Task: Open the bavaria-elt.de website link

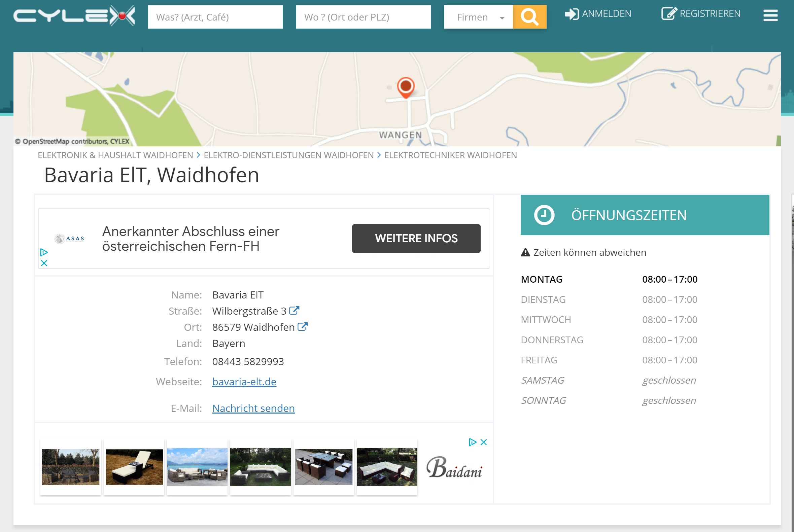Action: (x=244, y=381)
